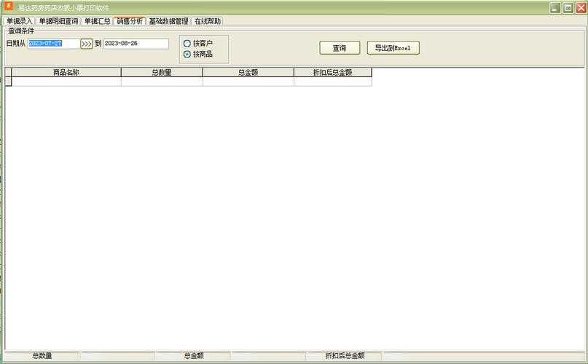Switch to the 单据明细查询 tab

[58, 21]
